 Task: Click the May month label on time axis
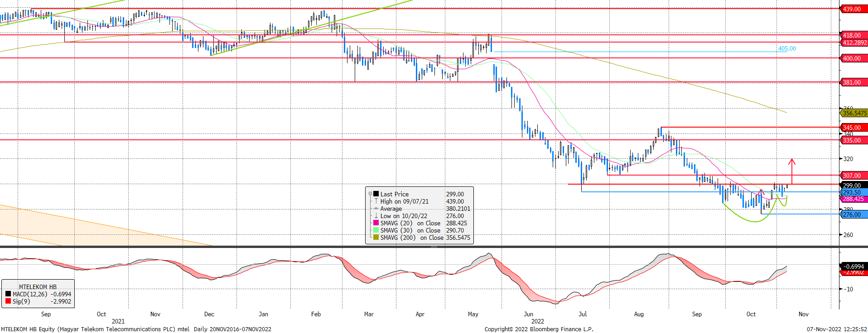[473, 314]
